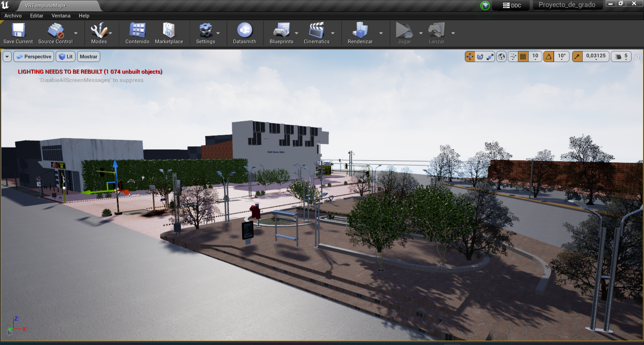Open the Marketplace icon
The width and height of the screenshot is (644, 345).
[169, 33]
